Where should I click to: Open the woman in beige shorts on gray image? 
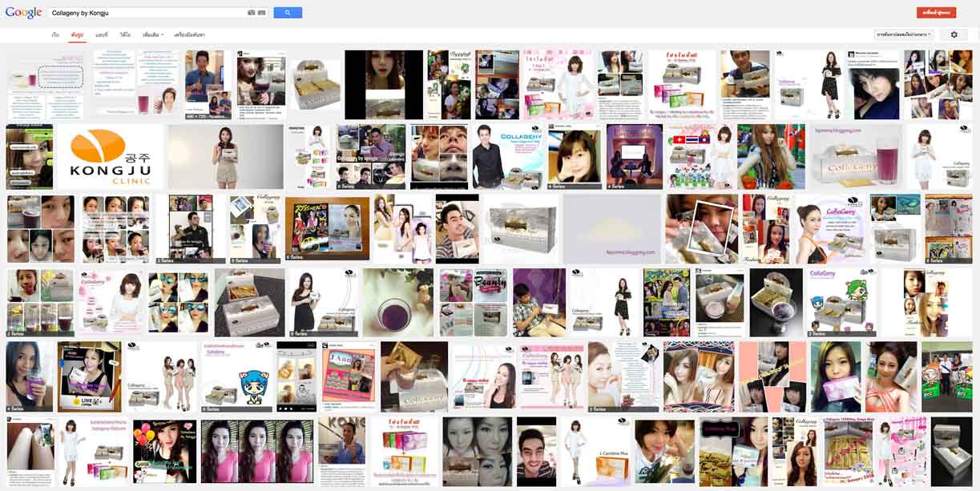[225, 157]
